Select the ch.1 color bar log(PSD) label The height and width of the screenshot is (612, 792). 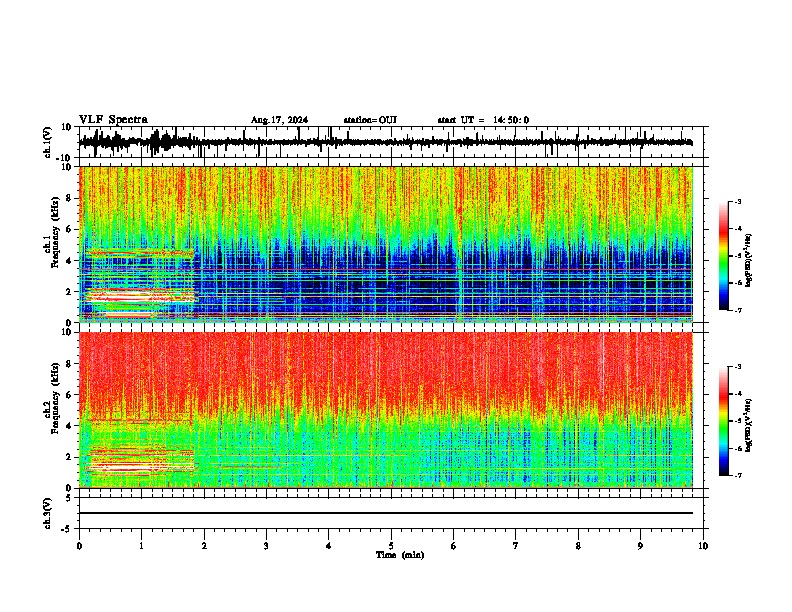point(749,260)
